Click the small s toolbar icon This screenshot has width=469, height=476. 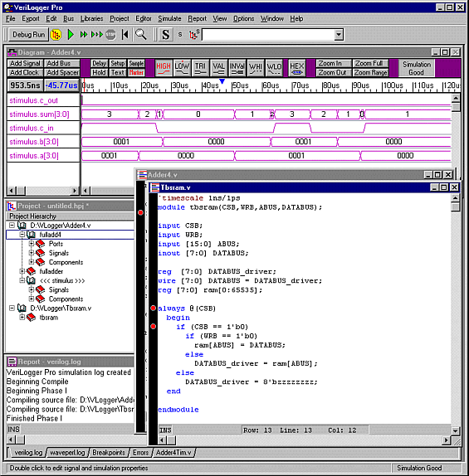(180, 35)
